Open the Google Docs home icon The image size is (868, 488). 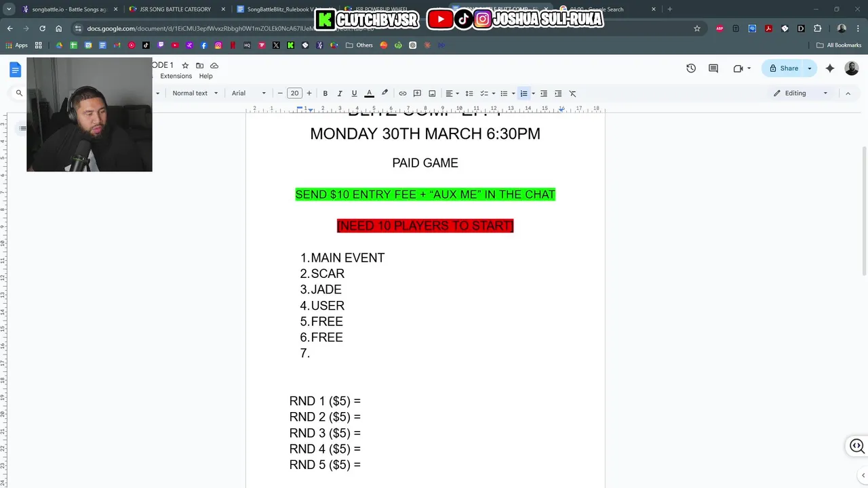coord(15,69)
